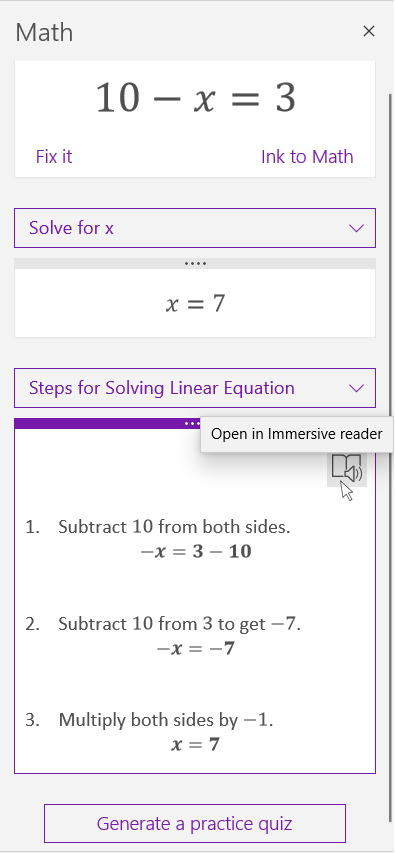This screenshot has height=853, width=395.
Task: Click the final x = 7 step result
Action: [195, 744]
